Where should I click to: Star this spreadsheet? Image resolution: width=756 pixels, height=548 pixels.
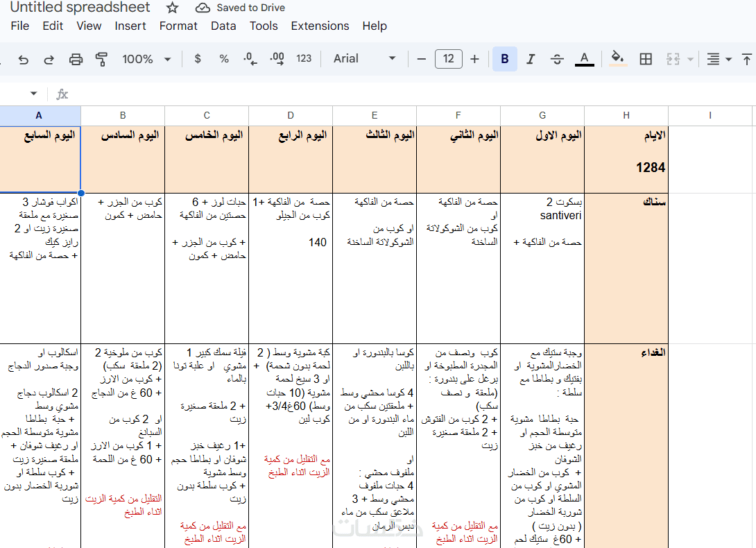point(172,8)
